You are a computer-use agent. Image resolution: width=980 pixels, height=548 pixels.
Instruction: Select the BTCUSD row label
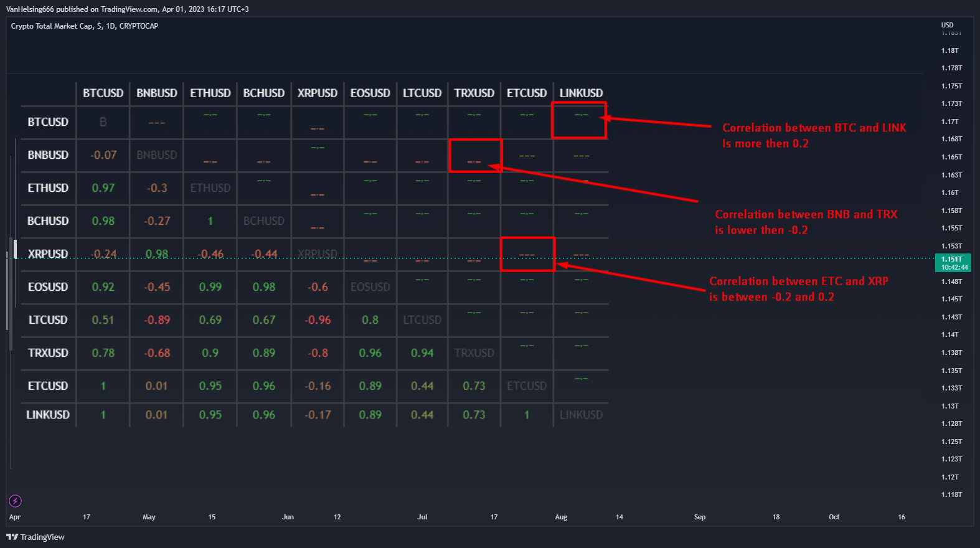coord(48,122)
